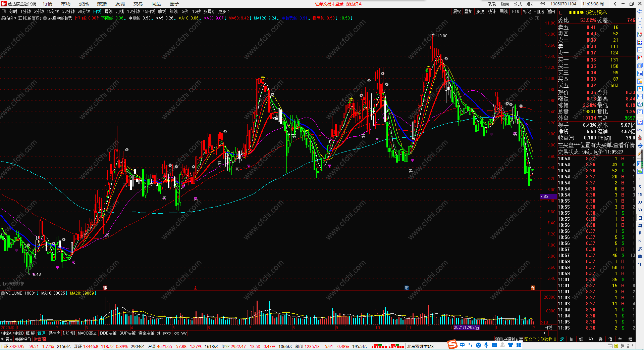The height and width of the screenshot is (350, 644).
Task: Open the 图文F10 link
Action: pos(532,339)
